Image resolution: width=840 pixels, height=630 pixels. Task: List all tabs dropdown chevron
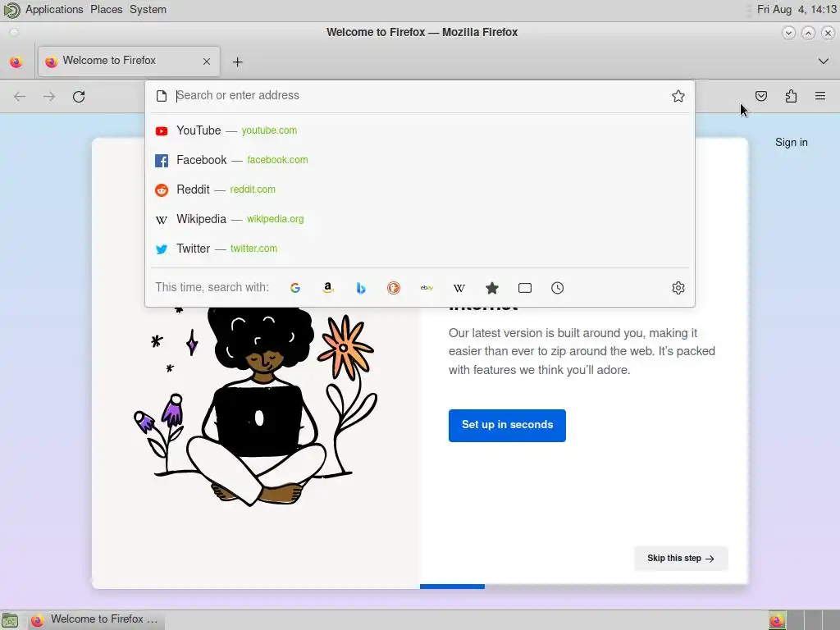pyautogui.click(x=824, y=61)
